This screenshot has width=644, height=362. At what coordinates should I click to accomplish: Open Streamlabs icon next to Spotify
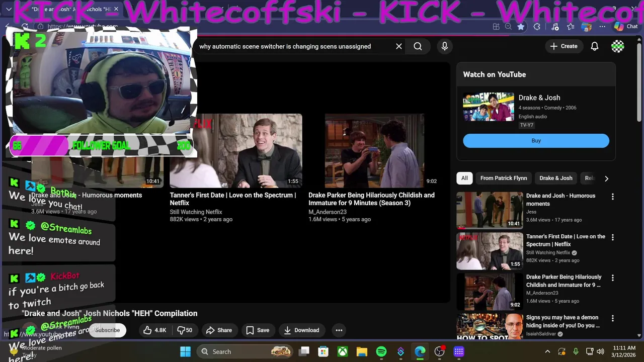[x=400, y=351]
